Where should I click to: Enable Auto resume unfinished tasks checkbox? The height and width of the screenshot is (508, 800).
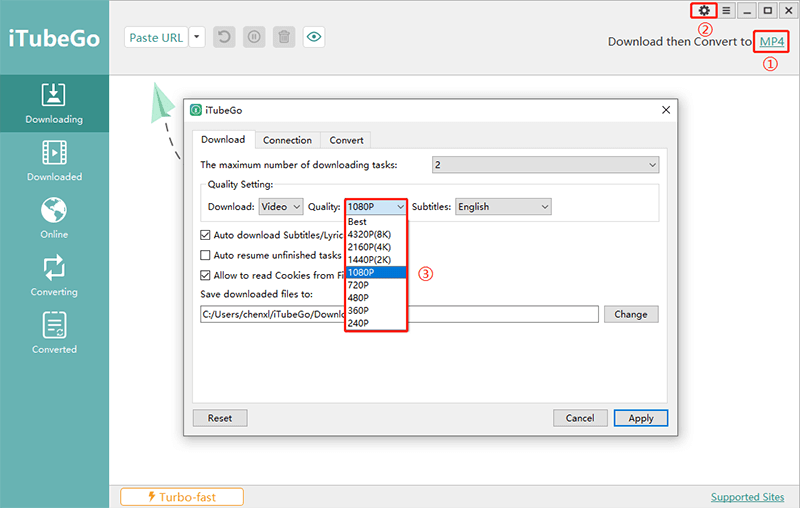click(205, 255)
